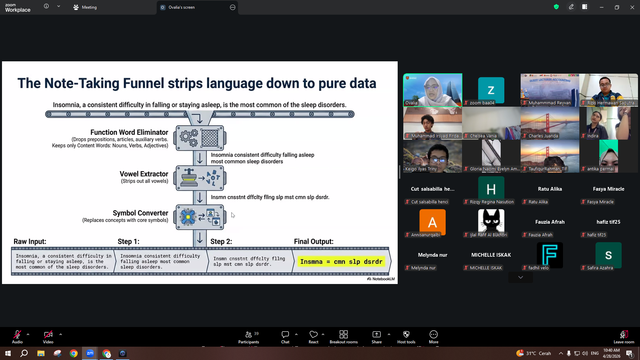Select the zoom baa04 participant tile
The image size is (640, 360).
pos(491,90)
